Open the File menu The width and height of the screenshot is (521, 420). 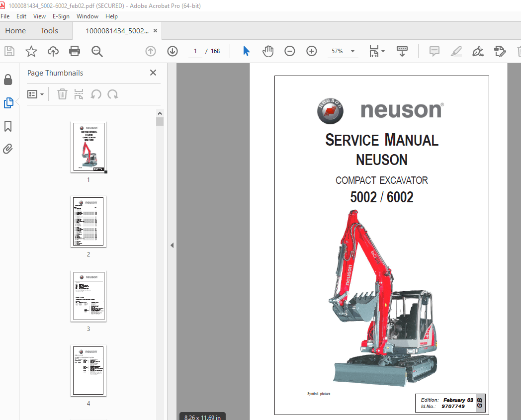pyautogui.click(x=5, y=16)
